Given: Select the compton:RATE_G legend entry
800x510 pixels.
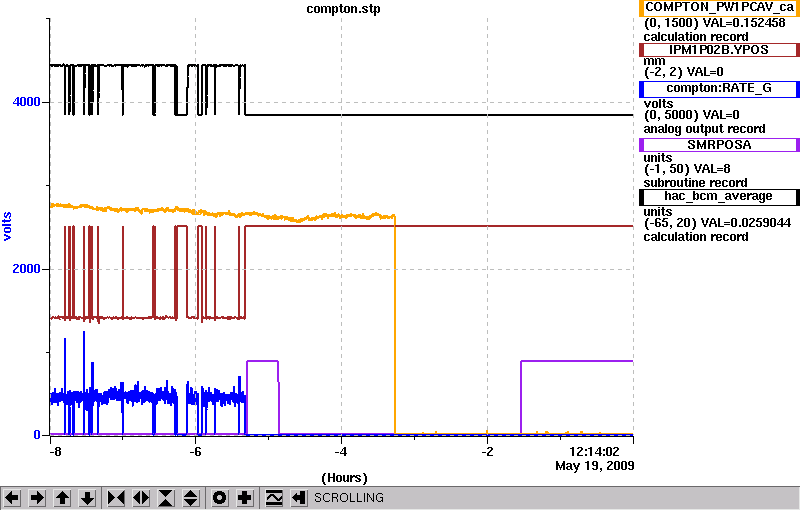Looking at the screenshot, I should click(719, 89).
